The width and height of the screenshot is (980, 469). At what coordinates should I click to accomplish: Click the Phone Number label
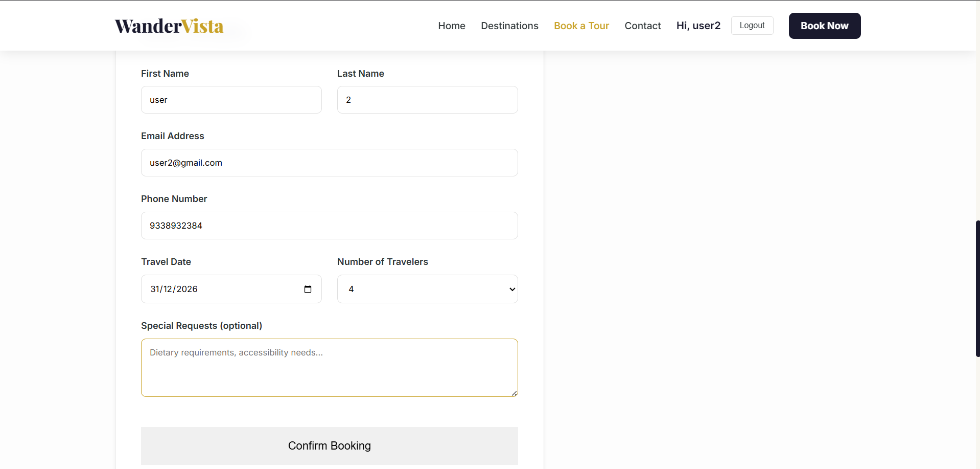click(x=174, y=199)
